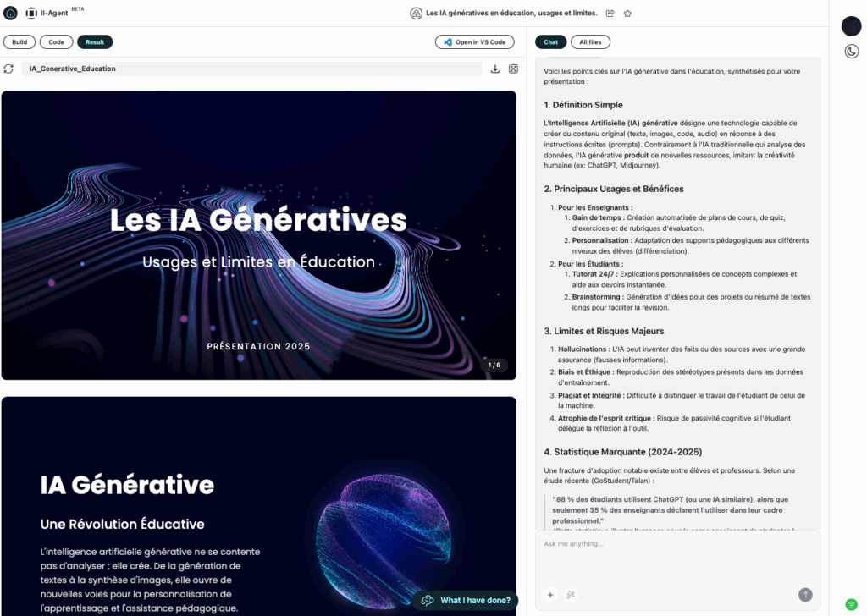867x616 pixels.
Task: Send message with the up arrow button
Action: click(x=805, y=595)
